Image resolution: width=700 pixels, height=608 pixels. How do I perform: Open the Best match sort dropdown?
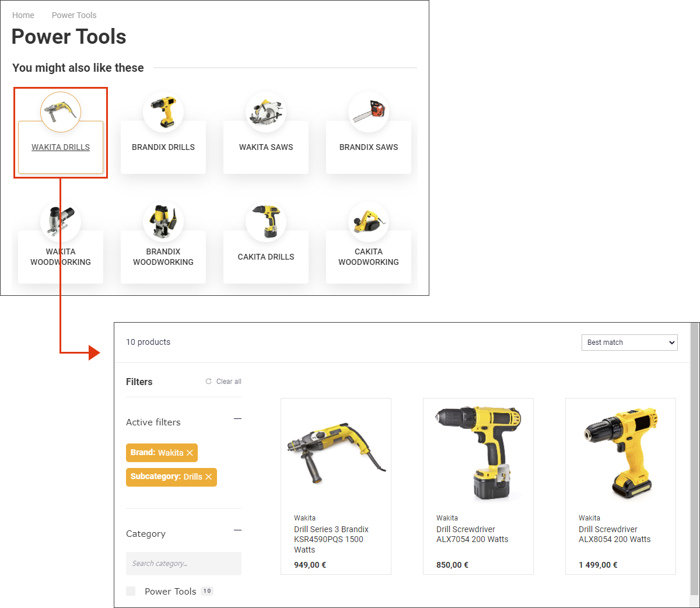(x=629, y=343)
